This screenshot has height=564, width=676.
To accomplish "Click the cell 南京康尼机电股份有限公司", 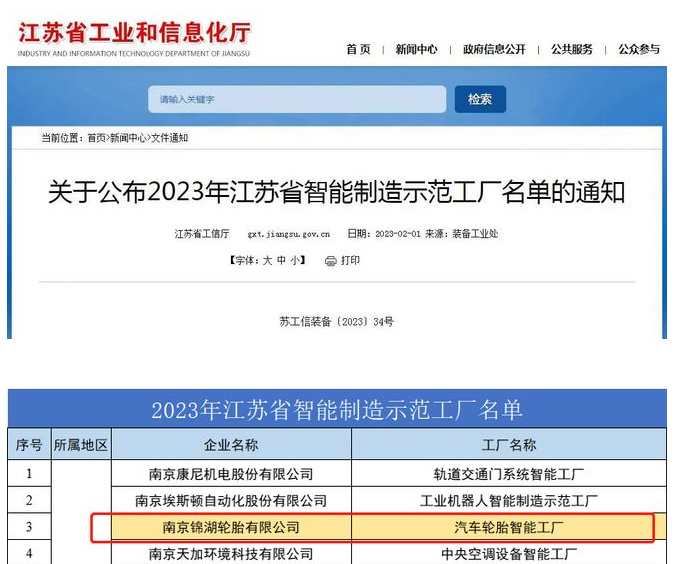I will [231, 474].
